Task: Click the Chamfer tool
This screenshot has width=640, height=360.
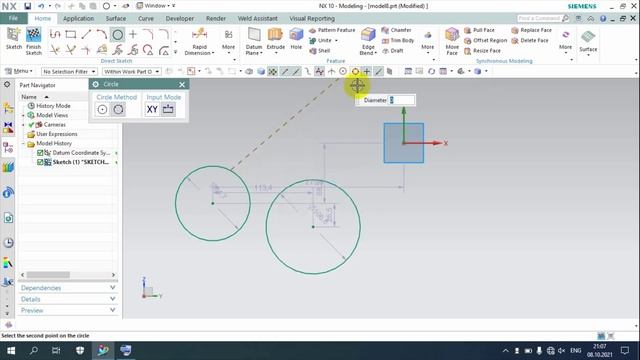Action: click(396, 30)
